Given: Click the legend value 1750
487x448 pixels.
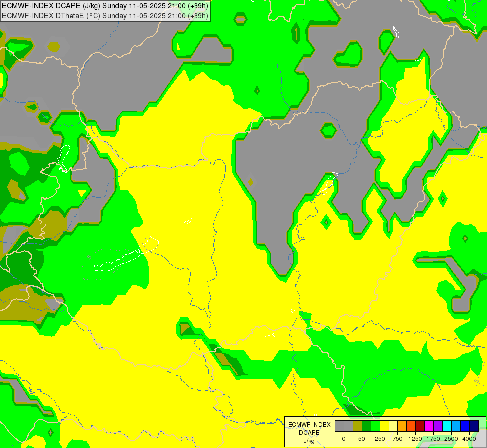Looking at the screenshot, I should tap(433, 439).
